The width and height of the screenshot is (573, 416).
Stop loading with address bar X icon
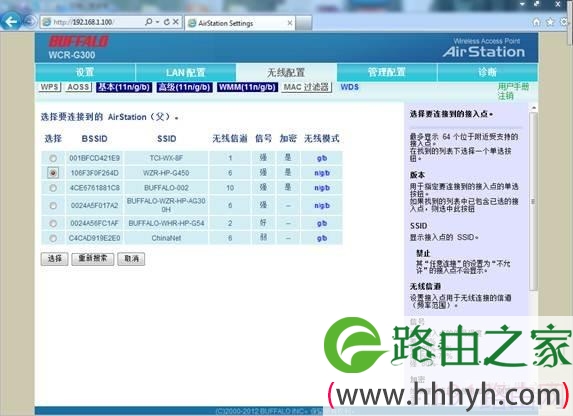tap(175, 22)
